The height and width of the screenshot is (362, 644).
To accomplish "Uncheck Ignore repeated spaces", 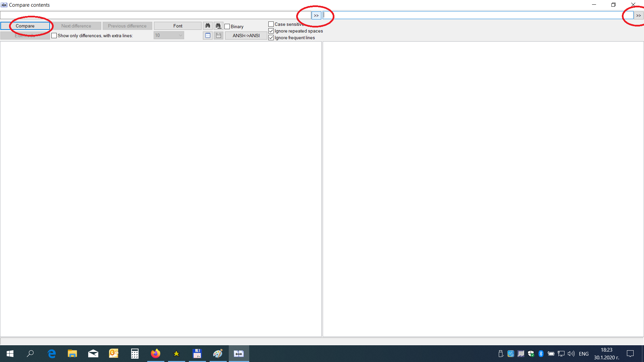I will click(271, 31).
